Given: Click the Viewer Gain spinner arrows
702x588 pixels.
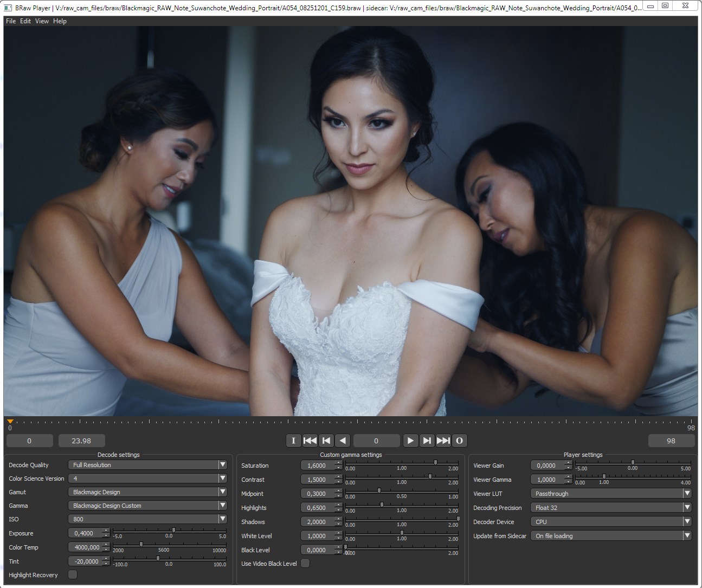Looking at the screenshot, I should tap(568, 466).
